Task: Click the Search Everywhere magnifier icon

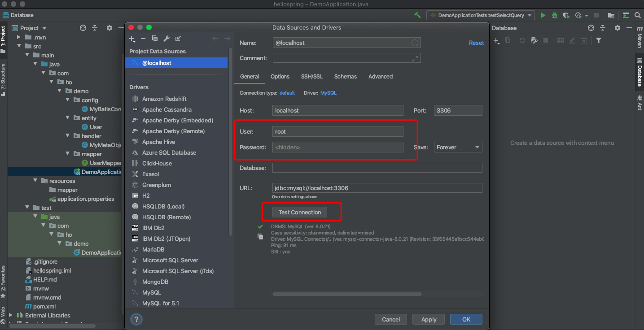Action: 637,15
